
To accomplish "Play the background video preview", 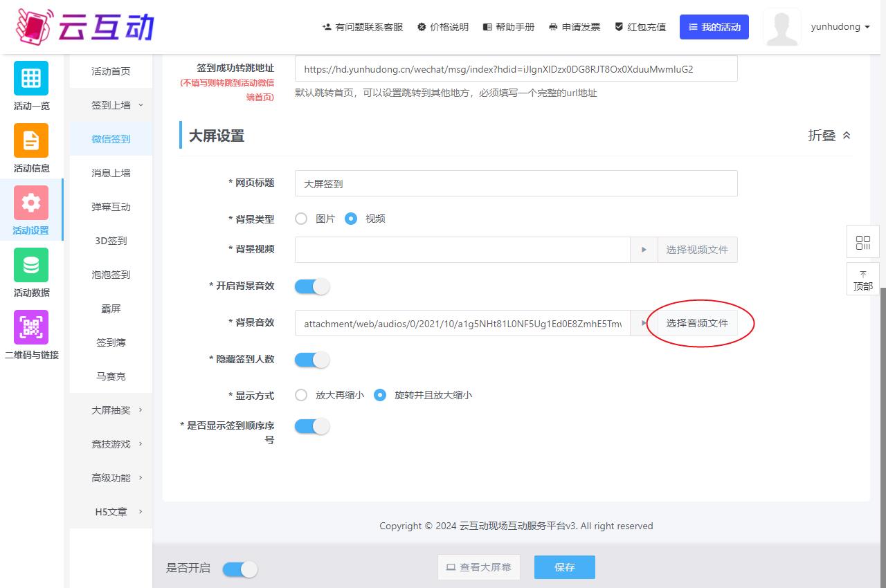I will point(644,250).
